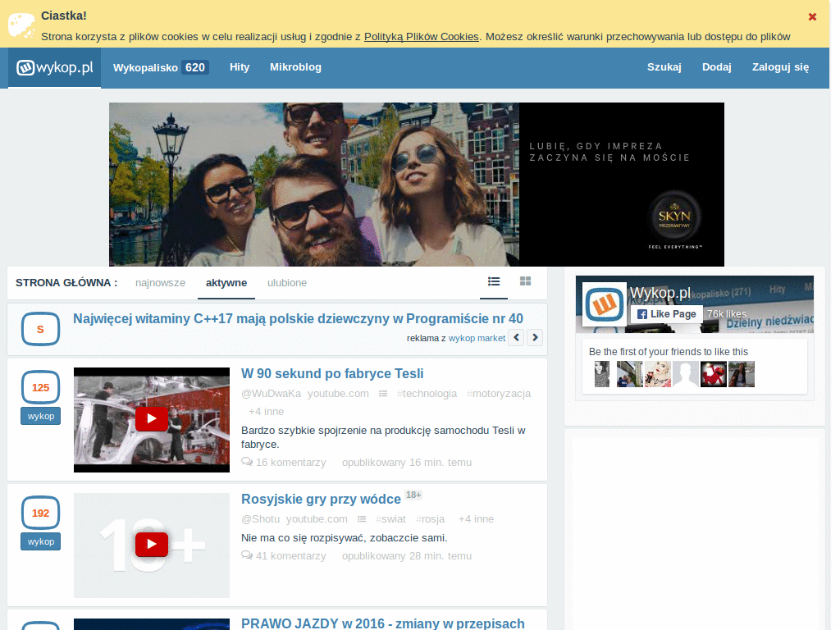This screenshot has height=630, width=840.
Task: Show next ad with right chevron
Action: click(535, 337)
